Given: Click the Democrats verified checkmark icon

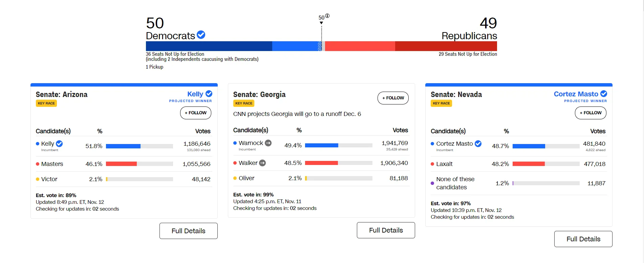Looking at the screenshot, I should point(201,35).
